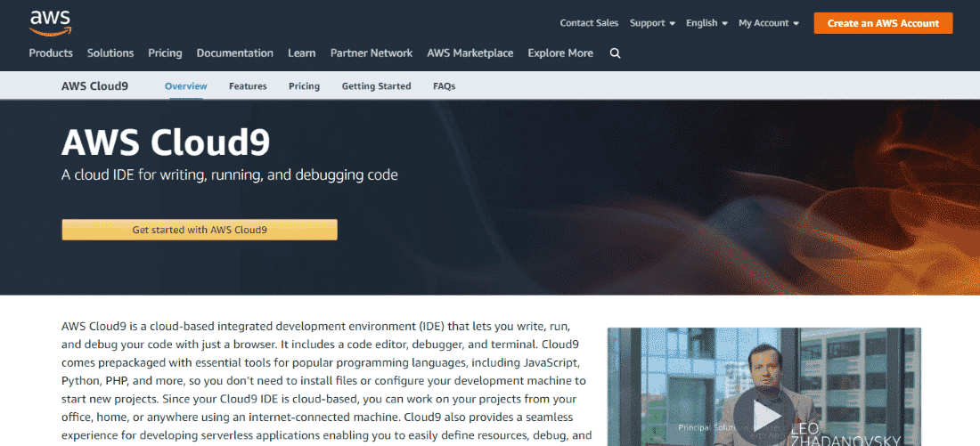Image resolution: width=980 pixels, height=446 pixels.
Task: Go to Pricing in main navigation
Action: [165, 53]
